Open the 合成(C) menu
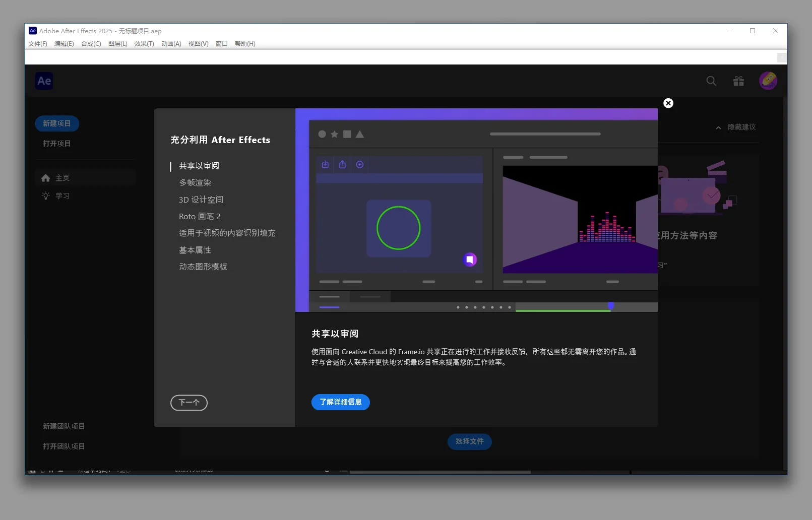The height and width of the screenshot is (520, 812). coord(91,44)
